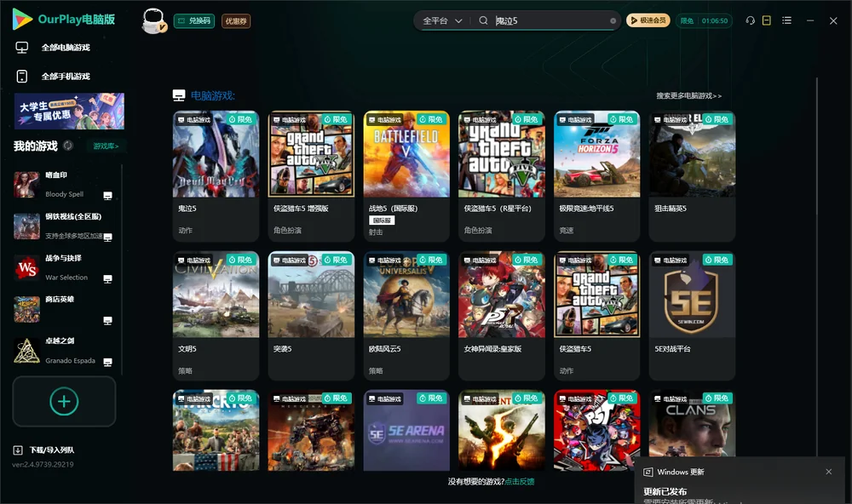
Task: Click the search magnifier icon
Action: tap(483, 20)
